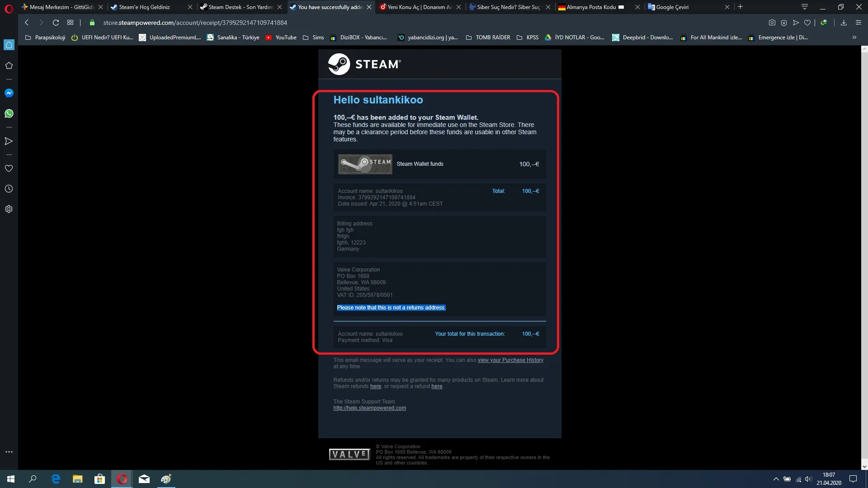This screenshot has height=488, width=868.
Task: Open Speed Dial start page grid
Action: [70, 23]
